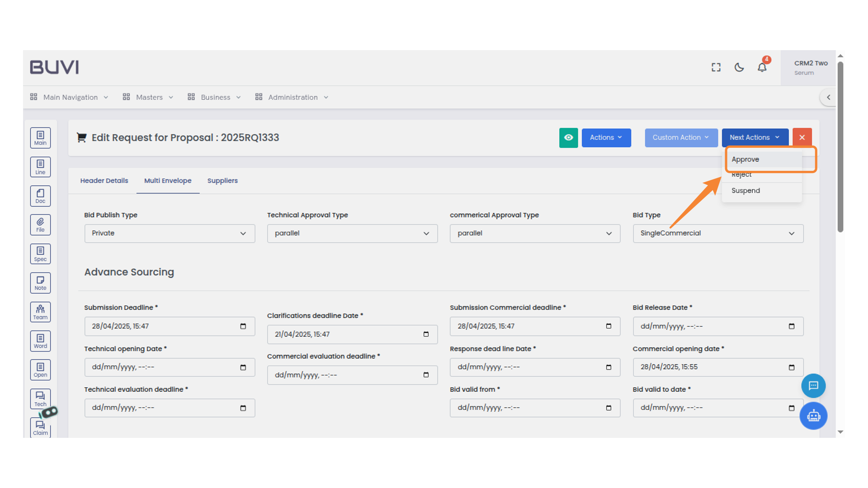Expand the Bid Publish Type dropdown
Screen dimensions: 868x488
[x=170, y=233]
